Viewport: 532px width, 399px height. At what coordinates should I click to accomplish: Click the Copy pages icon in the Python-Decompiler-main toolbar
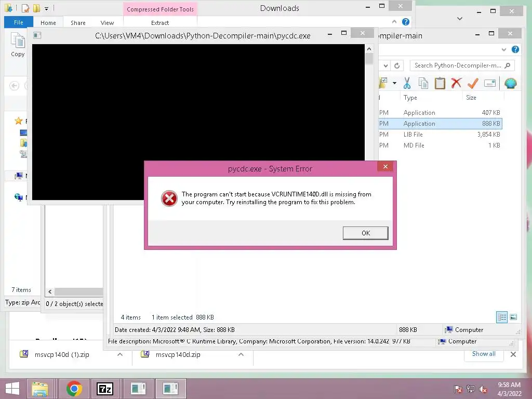click(x=423, y=83)
